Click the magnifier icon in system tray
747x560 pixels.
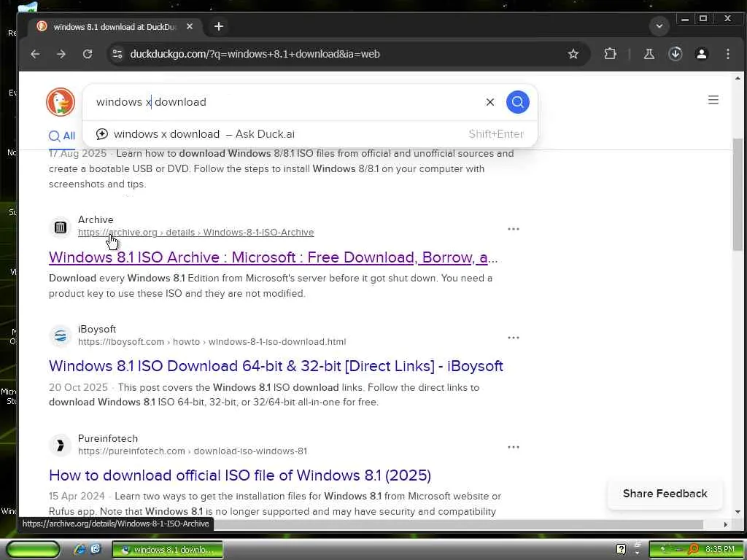[x=693, y=550]
